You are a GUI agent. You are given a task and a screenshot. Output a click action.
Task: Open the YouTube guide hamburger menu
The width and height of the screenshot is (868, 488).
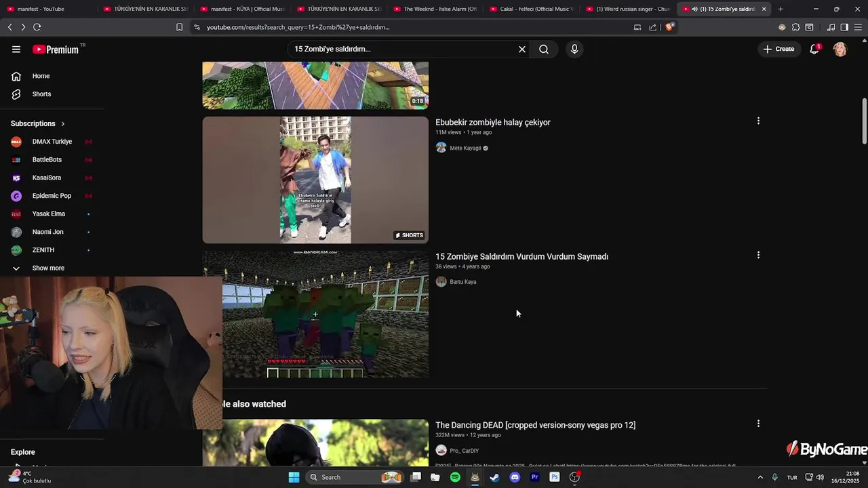pos(16,49)
